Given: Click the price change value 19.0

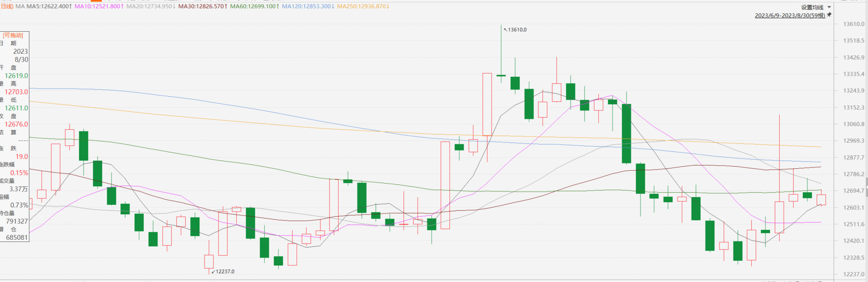Looking at the screenshot, I should click(22, 156).
